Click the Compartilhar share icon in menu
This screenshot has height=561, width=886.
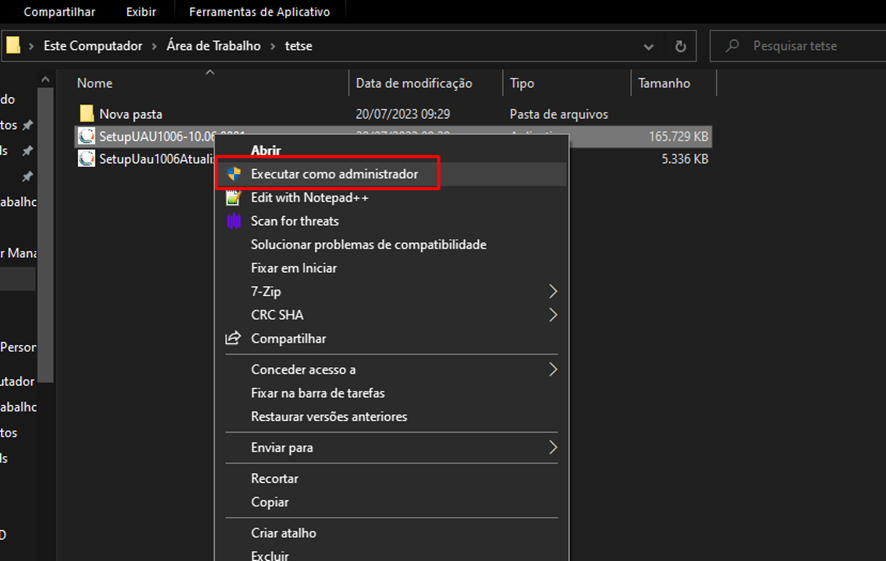pyautogui.click(x=234, y=339)
